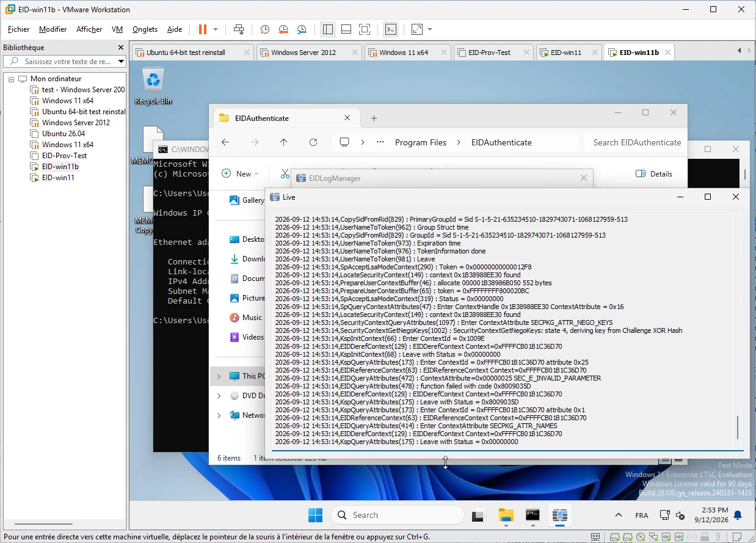756x543 pixels.
Task: Select the SEC_E_INVALID_PARAMETER log line
Action: click(x=438, y=378)
